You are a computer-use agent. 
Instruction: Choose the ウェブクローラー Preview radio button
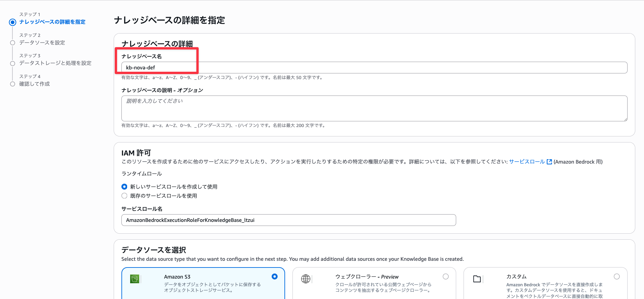(445, 277)
